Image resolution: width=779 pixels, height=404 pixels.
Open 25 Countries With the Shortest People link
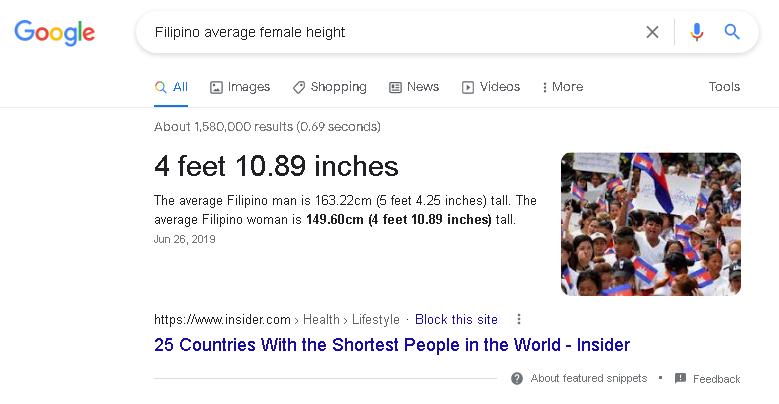pos(392,345)
